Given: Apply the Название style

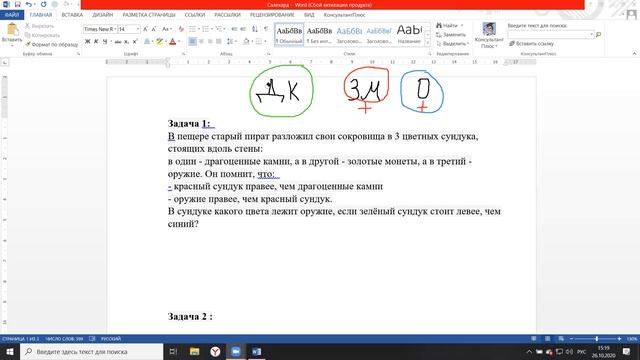Looking at the screenshot, I should [409, 35].
